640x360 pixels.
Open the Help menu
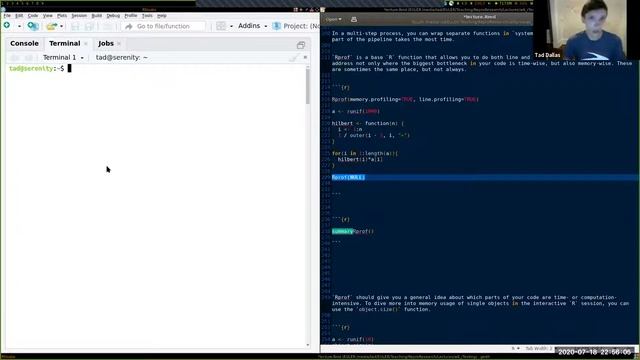point(162,16)
